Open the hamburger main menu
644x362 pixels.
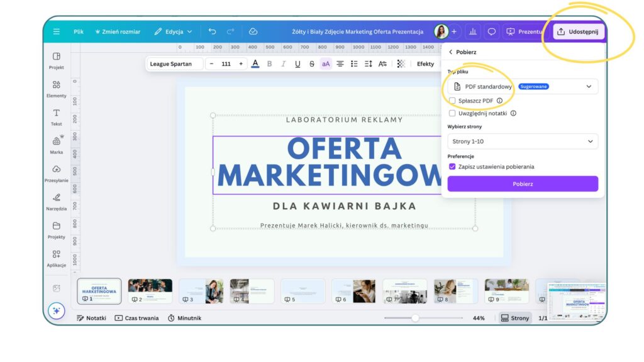tap(57, 31)
